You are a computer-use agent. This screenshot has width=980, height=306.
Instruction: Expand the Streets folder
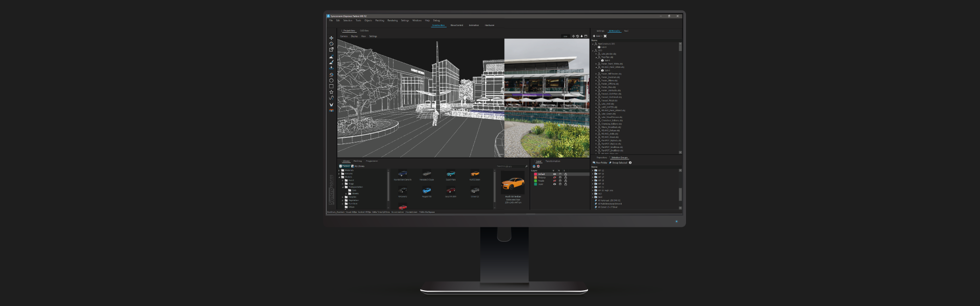click(x=346, y=193)
